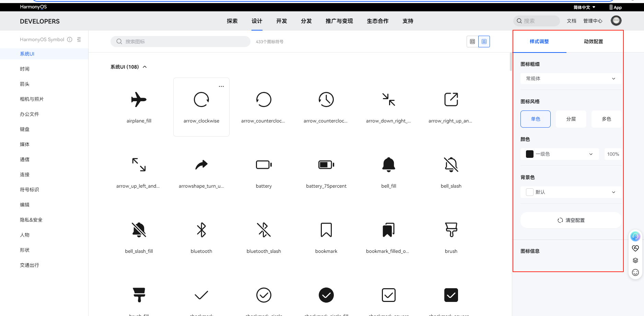This screenshot has height=316, width=644.
Task: Open the 探索 menu
Action: click(232, 21)
